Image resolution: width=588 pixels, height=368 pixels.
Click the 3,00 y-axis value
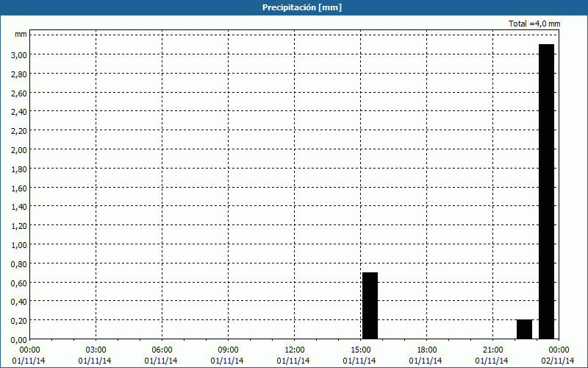tap(20, 54)
